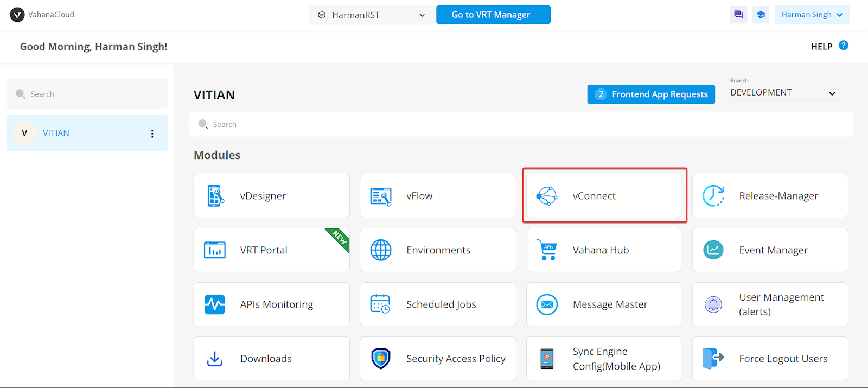Select the VITIAN application in sidebar
This screenshot has width=868, height=388.
coord(87,133)
